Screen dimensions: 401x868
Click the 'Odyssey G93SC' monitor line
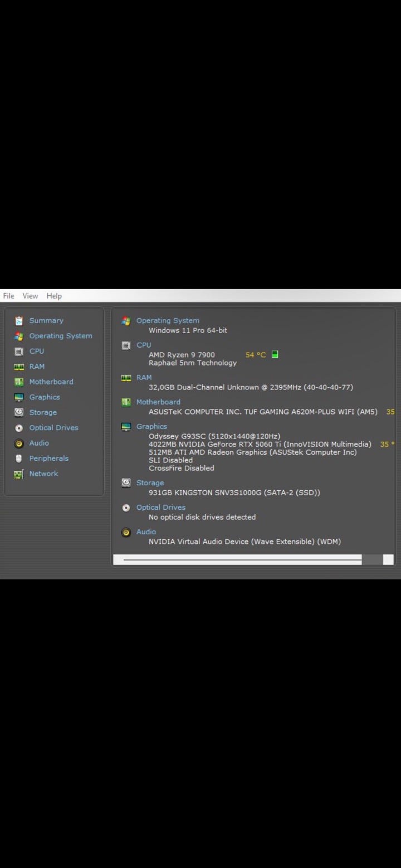pos(214,436)
